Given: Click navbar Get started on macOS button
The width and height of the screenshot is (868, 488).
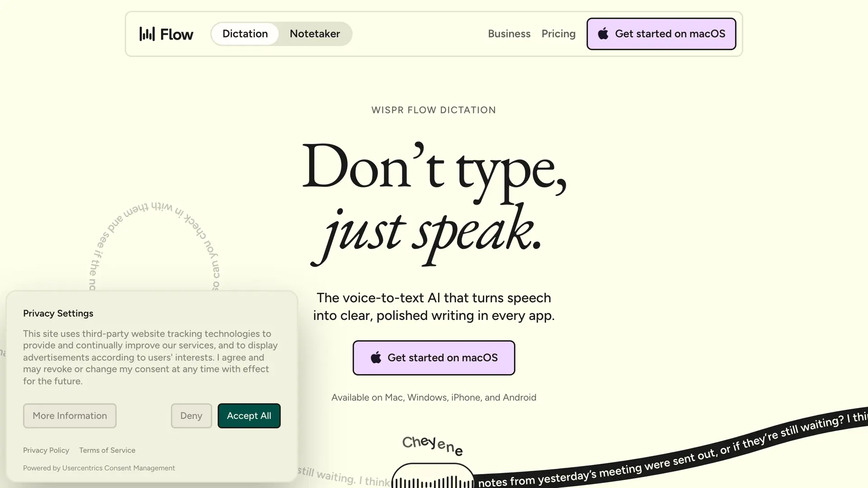Looking at the screenshot, I should click(661, 34).
